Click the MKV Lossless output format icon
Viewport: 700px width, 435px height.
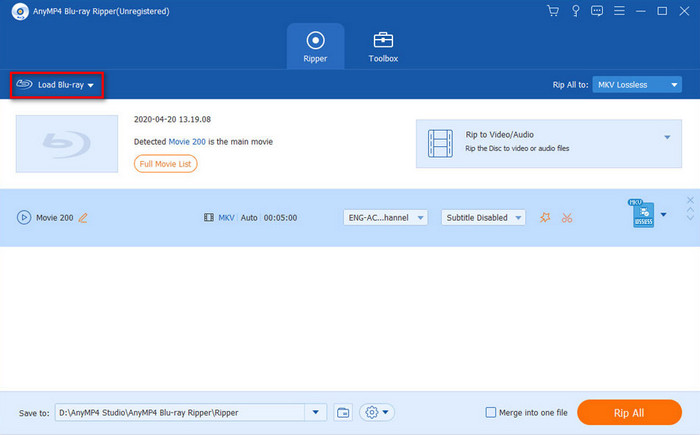[x=642, y=213]
